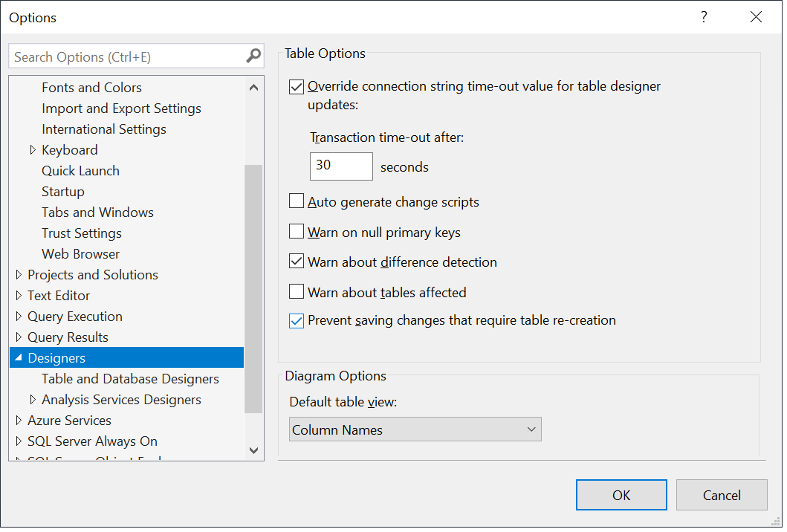Enable Auto generate change scripts
Image resolution: width=787 pixels, height=532 pixels.
[297, 201]
